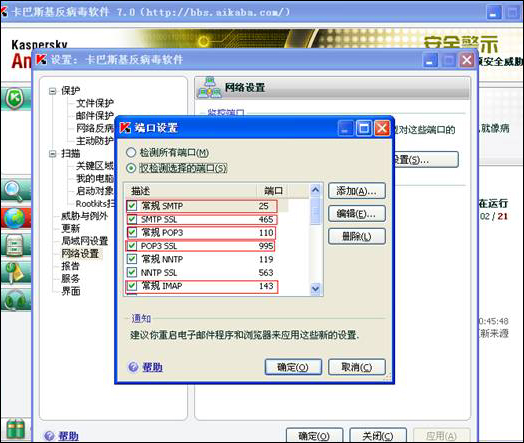The height and width of the screenshot is (443, 524).
Task: Collapse the 保护 tree node
Action: tap(52, 91)
